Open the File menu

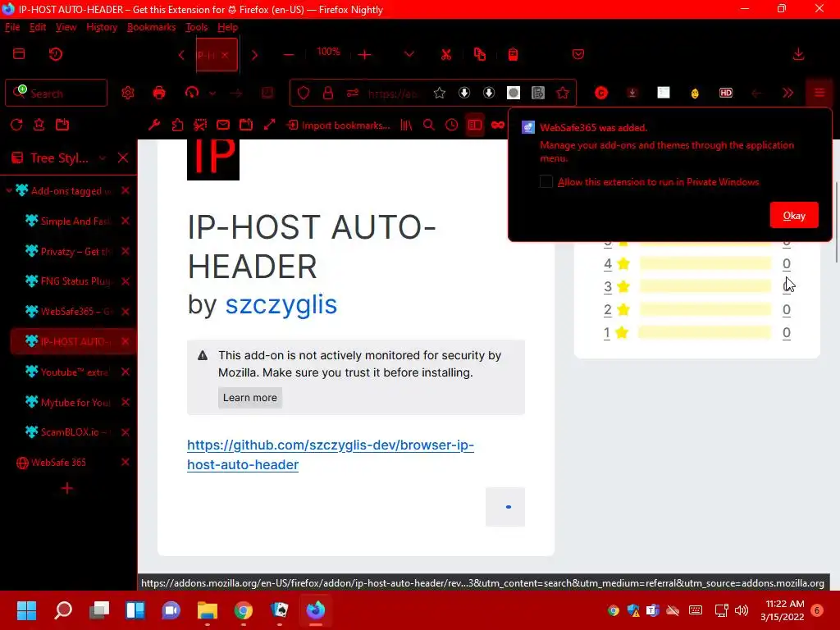click(x=12, y=27)
